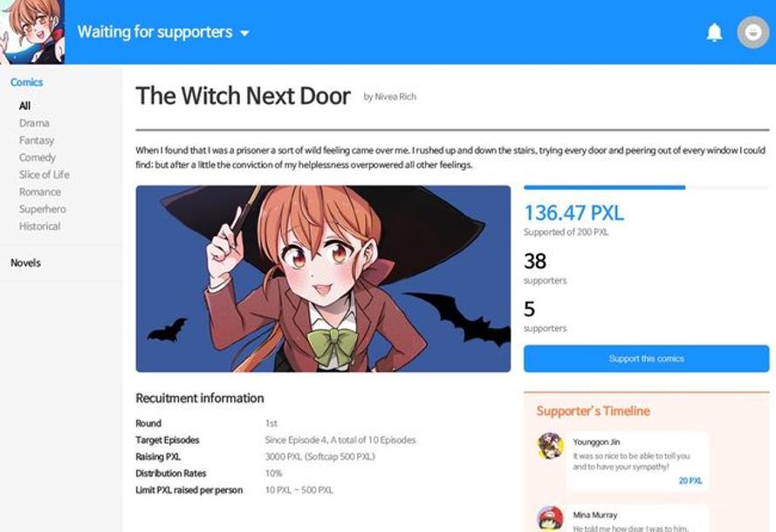Open the notifications bell icon
This screenshot has width=776, height=532.
click(714, 32)
